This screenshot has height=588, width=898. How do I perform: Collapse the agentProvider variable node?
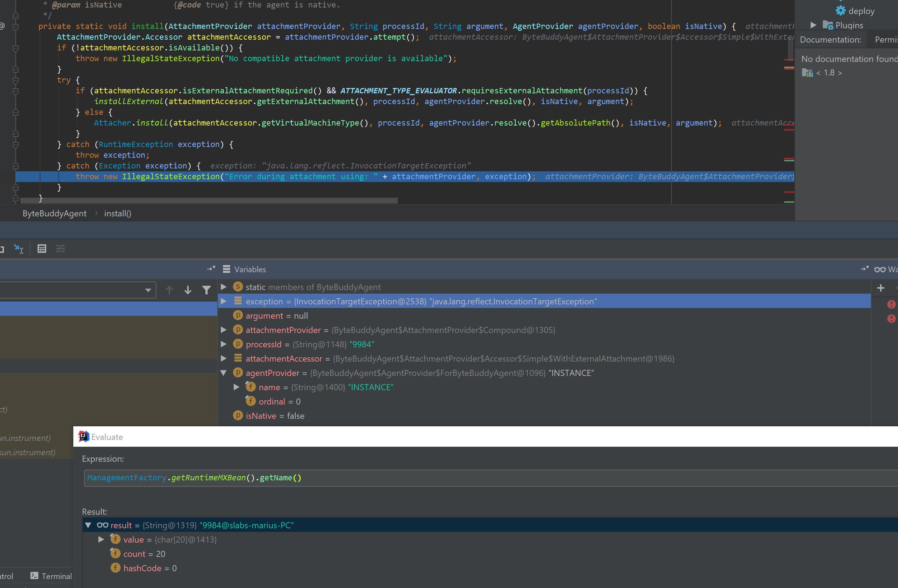tap(223, 373)
